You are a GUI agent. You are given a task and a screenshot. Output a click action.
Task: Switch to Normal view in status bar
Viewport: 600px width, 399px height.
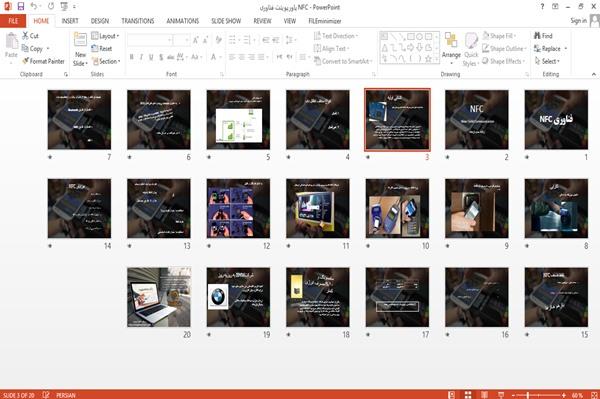452,395
